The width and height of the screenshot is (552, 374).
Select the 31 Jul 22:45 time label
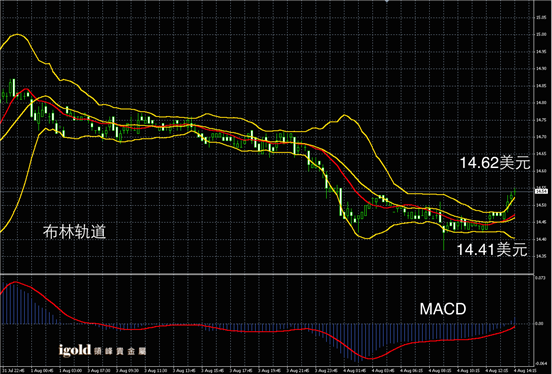[x=13, y=371]
